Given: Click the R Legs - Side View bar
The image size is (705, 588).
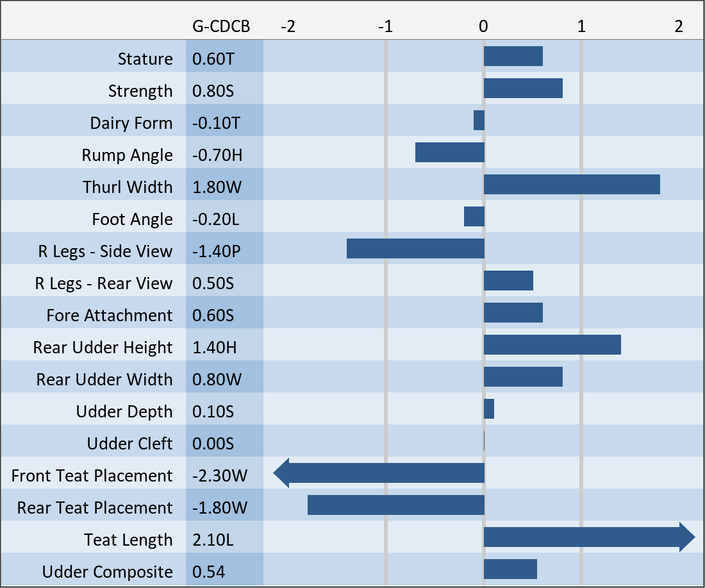Looking at the screenshot, I should [415, 249].
